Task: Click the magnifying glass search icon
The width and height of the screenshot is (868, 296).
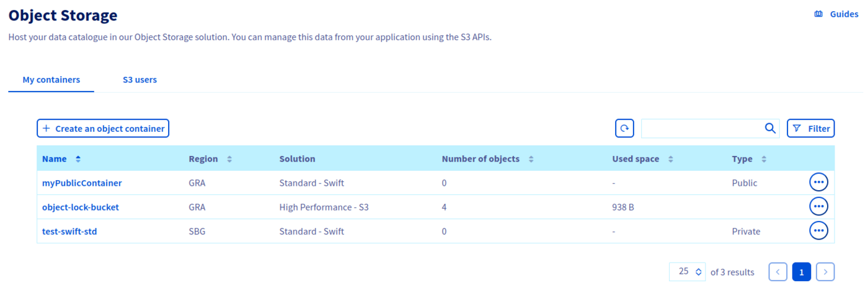Action: tap(770, 128)
